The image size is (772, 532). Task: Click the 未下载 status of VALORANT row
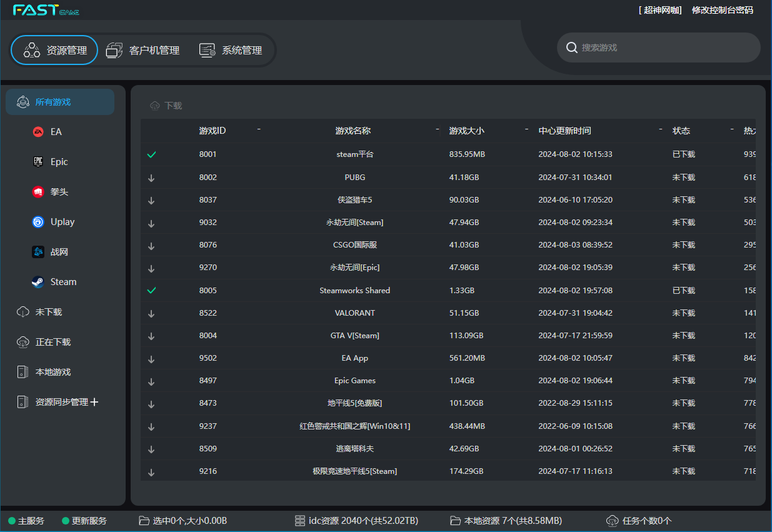[684, 313]
